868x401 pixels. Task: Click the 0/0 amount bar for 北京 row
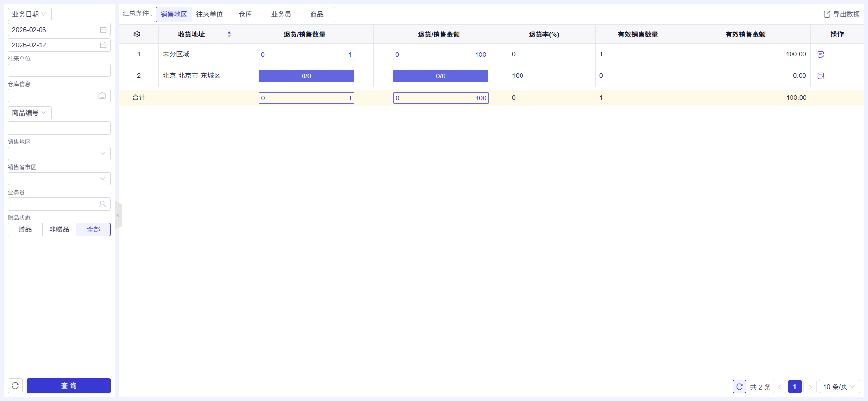pyautogui.click(x=441, y=76)
